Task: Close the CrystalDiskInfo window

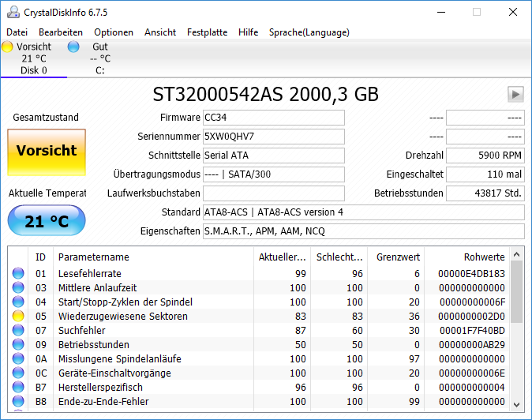Action: tap(513, 12)
